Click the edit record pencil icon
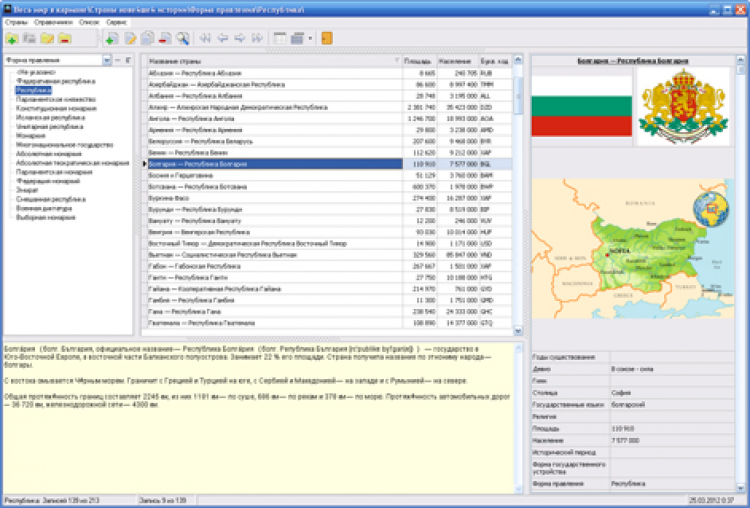Image resolution: width=750 pixels, height=508 pixels. pos(129,39)
